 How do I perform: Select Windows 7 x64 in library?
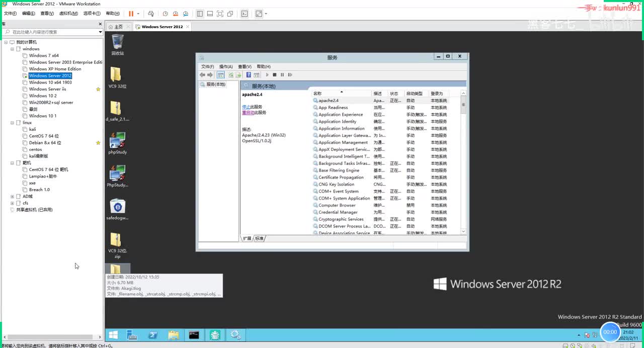click(x=44, y=56)
